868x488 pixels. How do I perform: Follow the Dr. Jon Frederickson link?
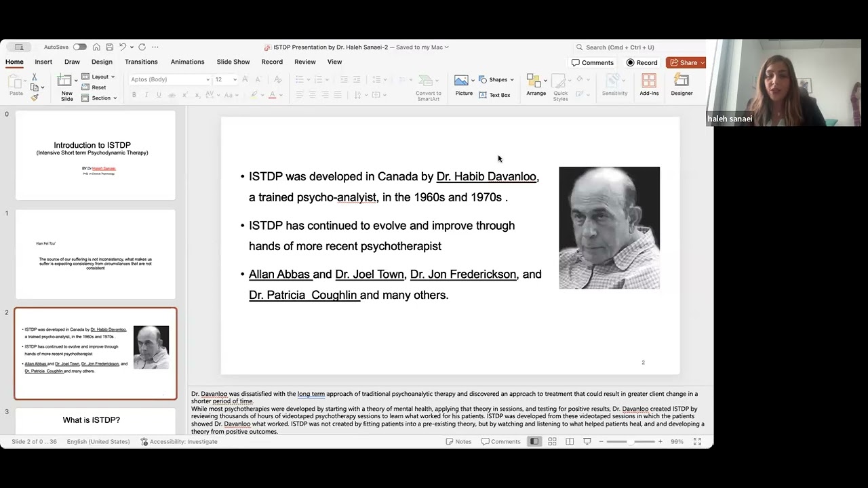point(463,274)
